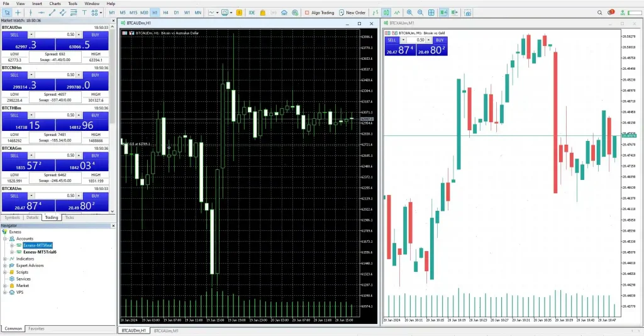Open the File menu

point(6,3)
